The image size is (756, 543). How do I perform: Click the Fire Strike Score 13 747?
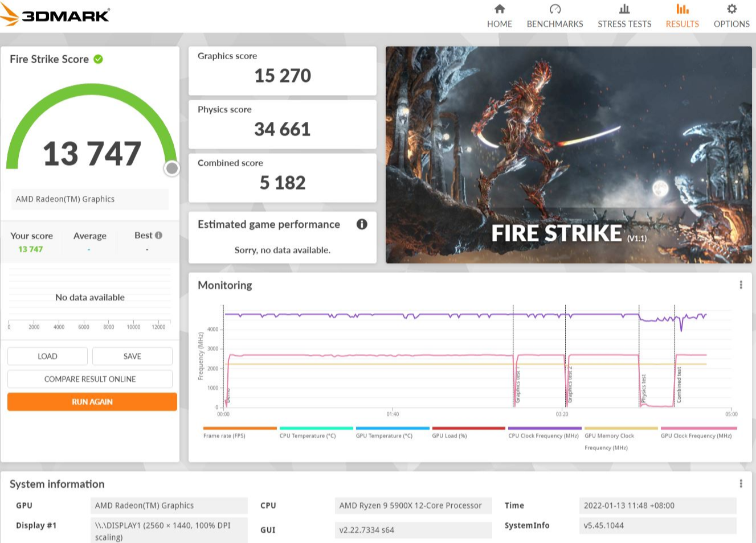[x=92, y=154]
